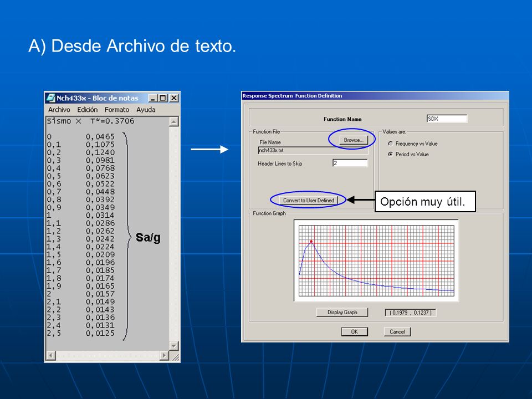Click the value 0,0314 in Notepad
Viewport: 532px width, 399px height.
[x=100, y=216]
